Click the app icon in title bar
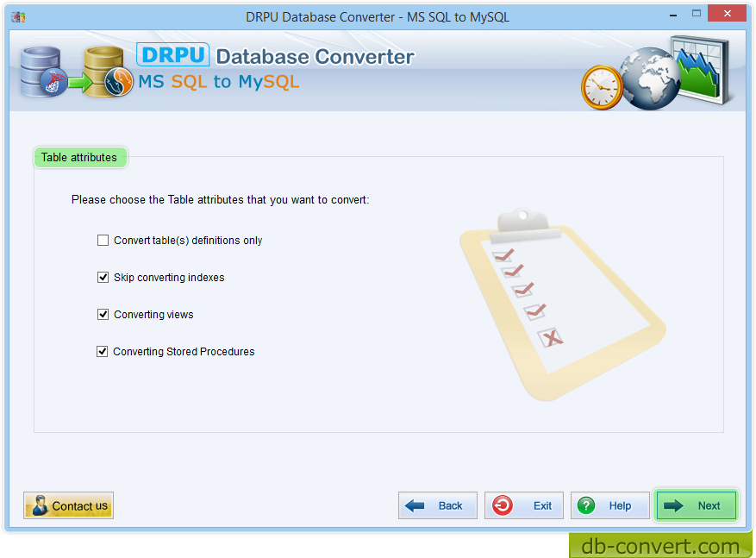Screen dimensions: 756x558 pos(18,17)
